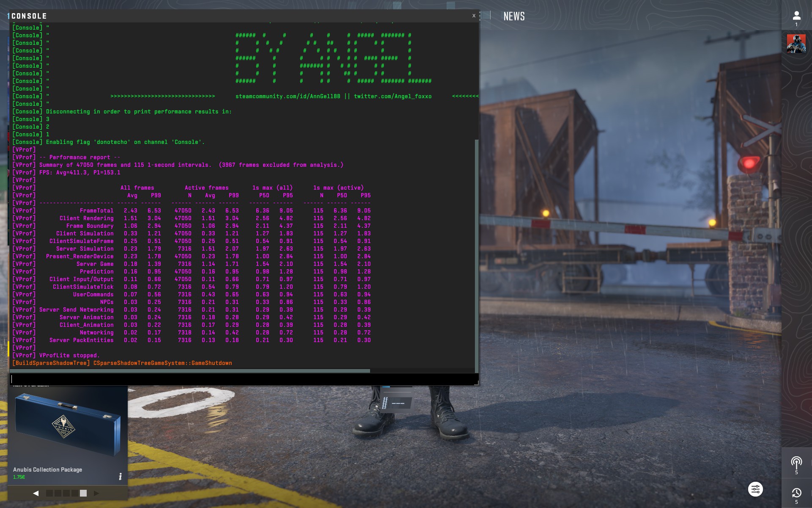This screenshot has height=508, width=812.
Task: Focus the console command input field
Action: coord(243,379)
